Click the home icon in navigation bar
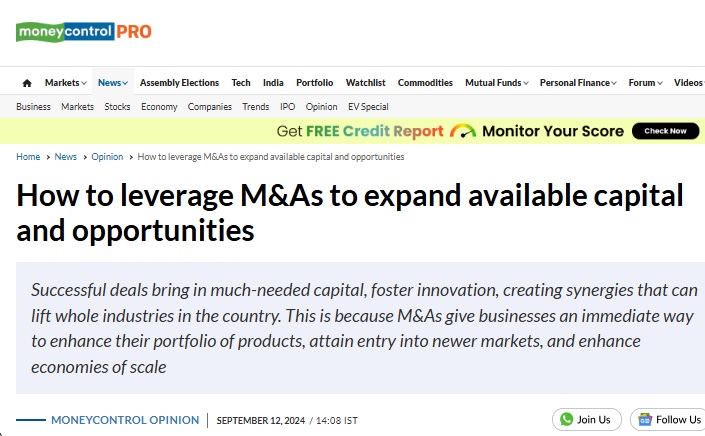The width and height of the screenshot is (705, 436). pyautogui.click(x=27, y=83)
